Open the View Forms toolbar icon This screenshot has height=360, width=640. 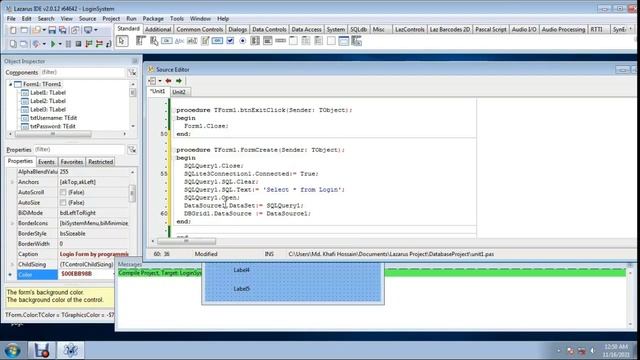(x=24, y=44)
